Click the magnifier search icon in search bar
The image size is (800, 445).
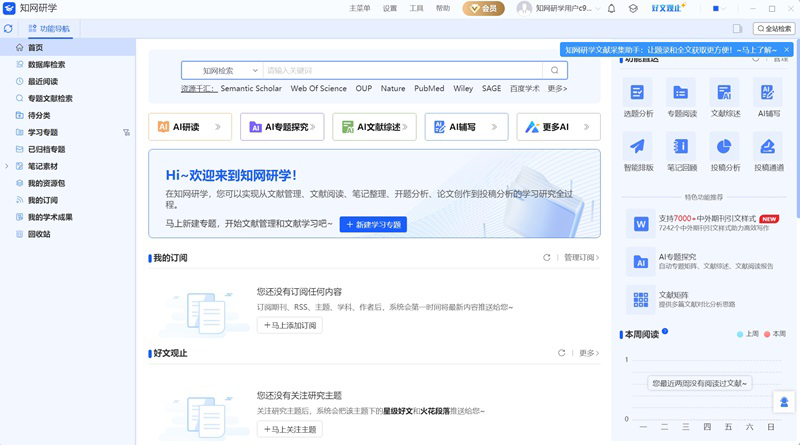click(x=554, y=70)
